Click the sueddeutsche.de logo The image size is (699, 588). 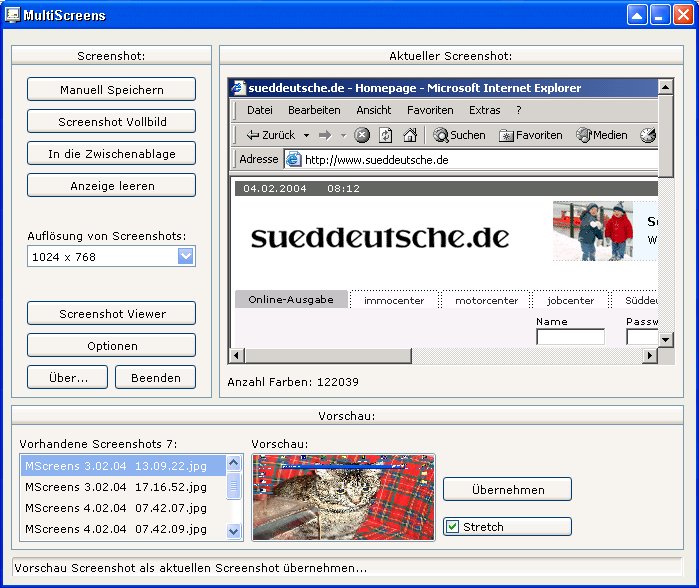(x=380, y=237)
